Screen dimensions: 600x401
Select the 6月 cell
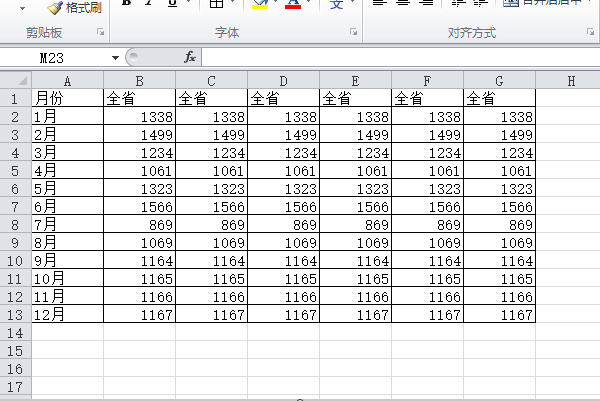coord(67,206)
